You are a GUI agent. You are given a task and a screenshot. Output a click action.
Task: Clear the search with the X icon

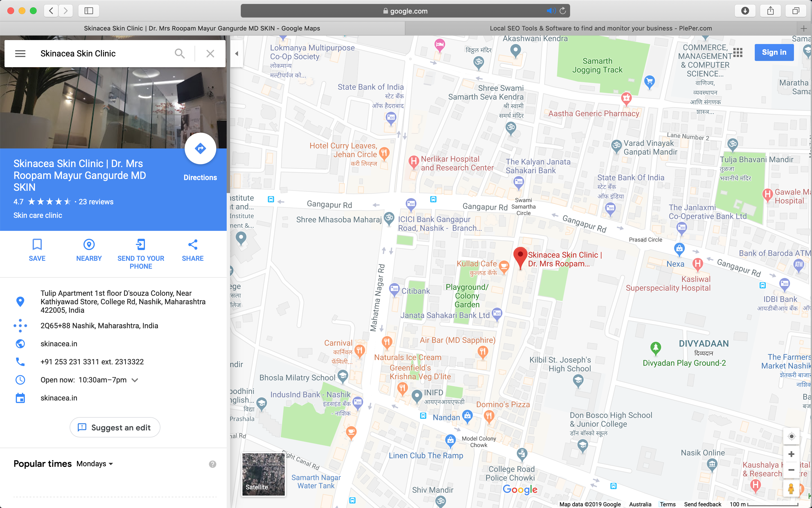[210, 53]
